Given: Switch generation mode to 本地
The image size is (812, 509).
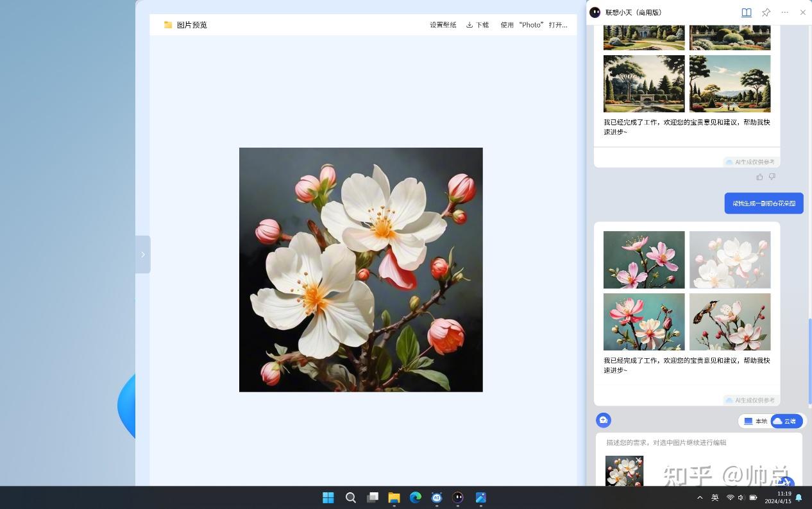Looking at the screenshot, I should [756, 421].
